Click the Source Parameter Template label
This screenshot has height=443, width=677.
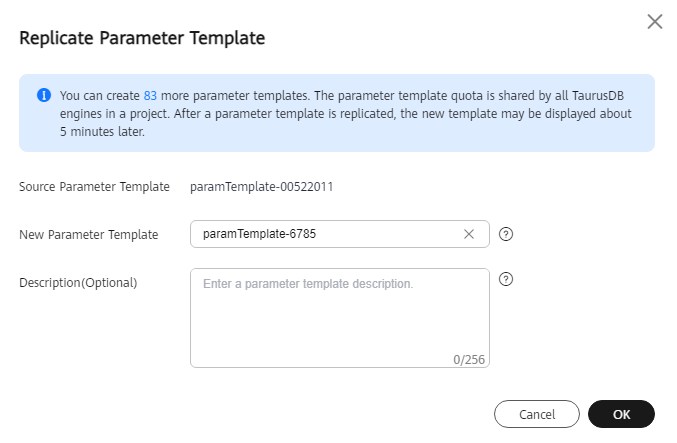point(95,187)
